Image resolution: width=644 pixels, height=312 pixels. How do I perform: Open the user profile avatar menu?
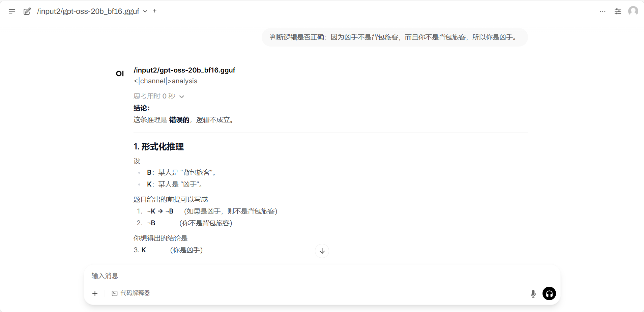coord(633,11)
